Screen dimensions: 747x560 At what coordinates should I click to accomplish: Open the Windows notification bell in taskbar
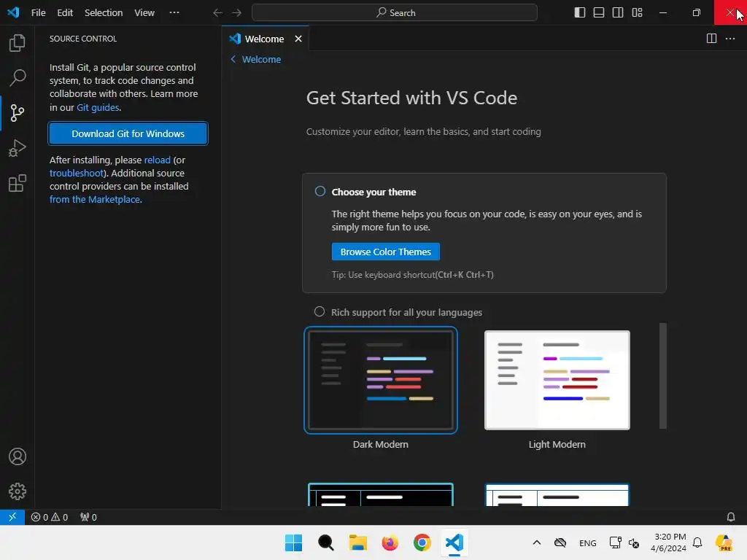697,542
